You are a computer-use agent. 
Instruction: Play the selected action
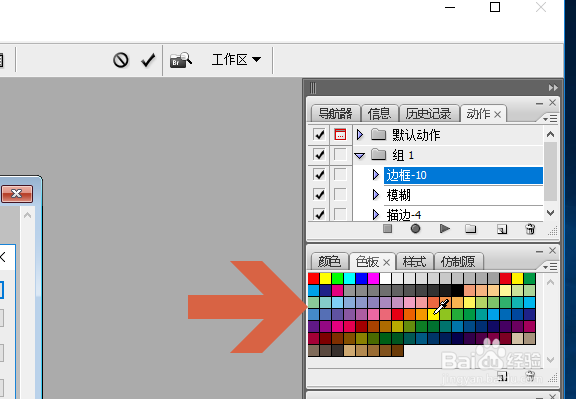tap(445, 229)
